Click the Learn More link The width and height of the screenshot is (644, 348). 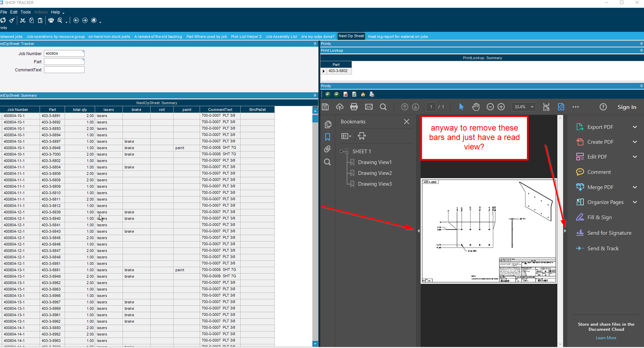tap(606, 338)
